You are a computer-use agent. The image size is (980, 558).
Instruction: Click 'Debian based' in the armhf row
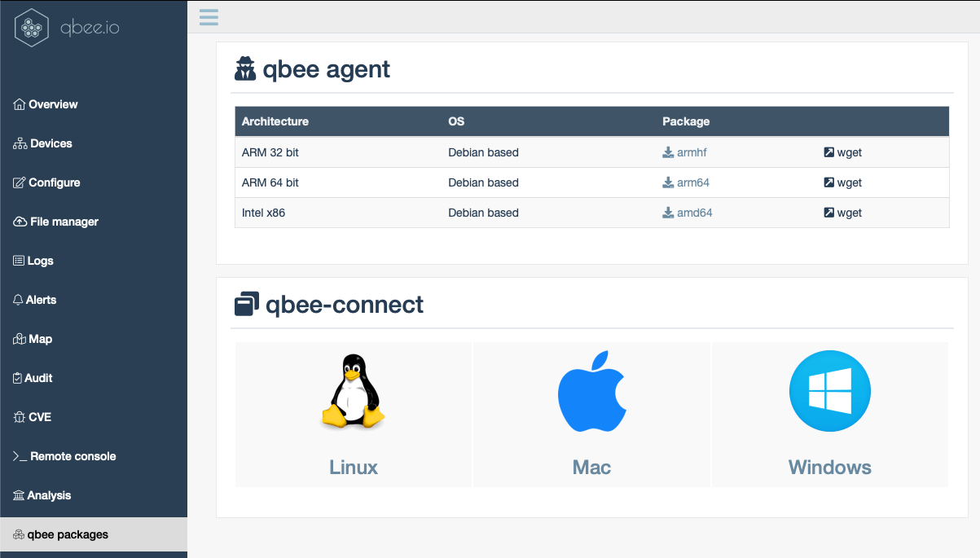pyautogui.click(x=484, y=152)
